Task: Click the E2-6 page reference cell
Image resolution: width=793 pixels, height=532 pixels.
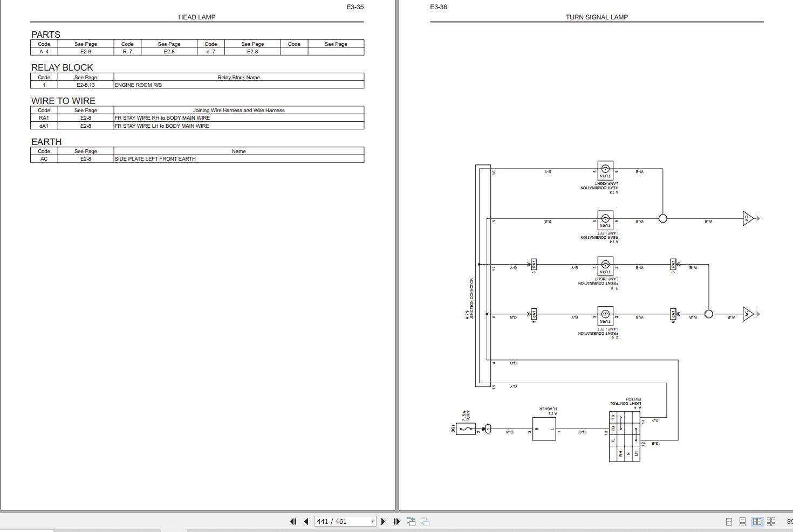Action: (86, 52)
